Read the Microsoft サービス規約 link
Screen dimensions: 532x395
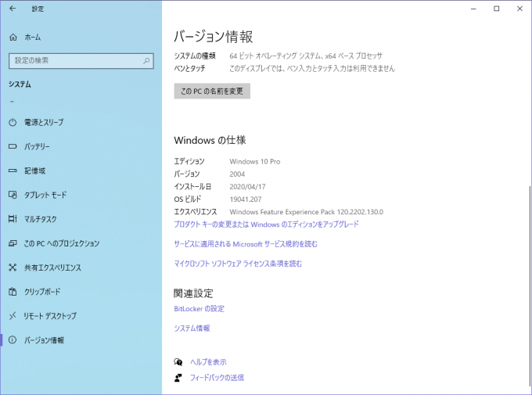click(x=246, y=244)
